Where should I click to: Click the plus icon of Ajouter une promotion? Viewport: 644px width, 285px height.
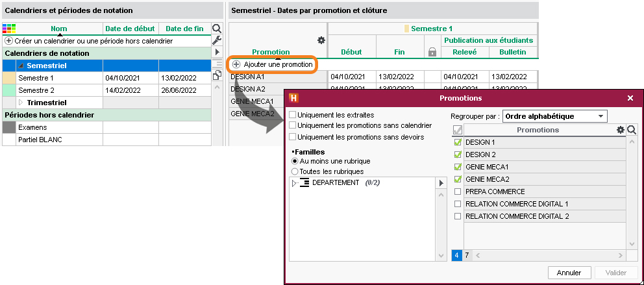pyautogui.click(x=236, y=64)
